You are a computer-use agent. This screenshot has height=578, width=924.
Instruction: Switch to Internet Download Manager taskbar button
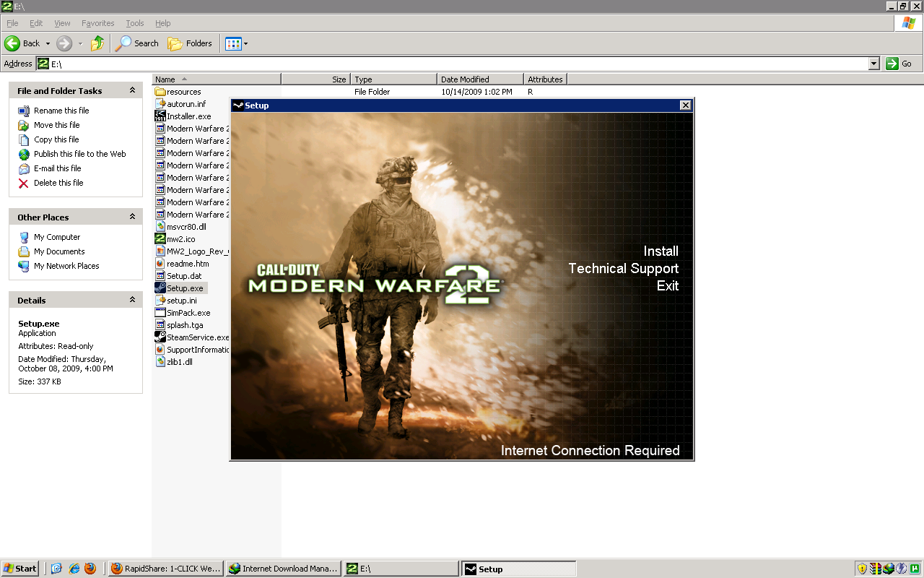click(283, 569)
